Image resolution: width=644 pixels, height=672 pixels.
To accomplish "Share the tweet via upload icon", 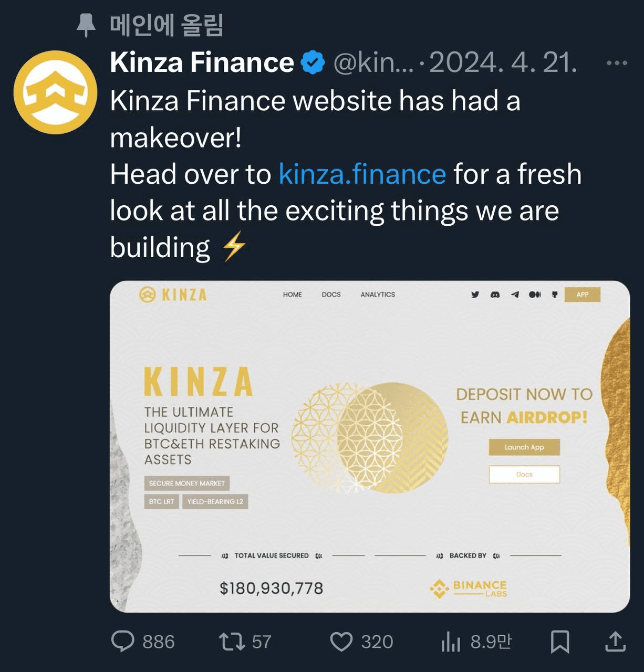I will point(615,641).
